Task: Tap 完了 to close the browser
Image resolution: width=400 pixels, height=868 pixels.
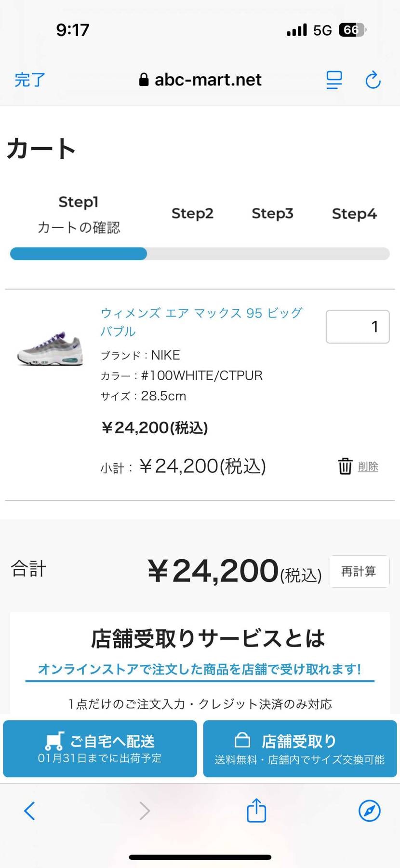Action: (x=30, y=80)
